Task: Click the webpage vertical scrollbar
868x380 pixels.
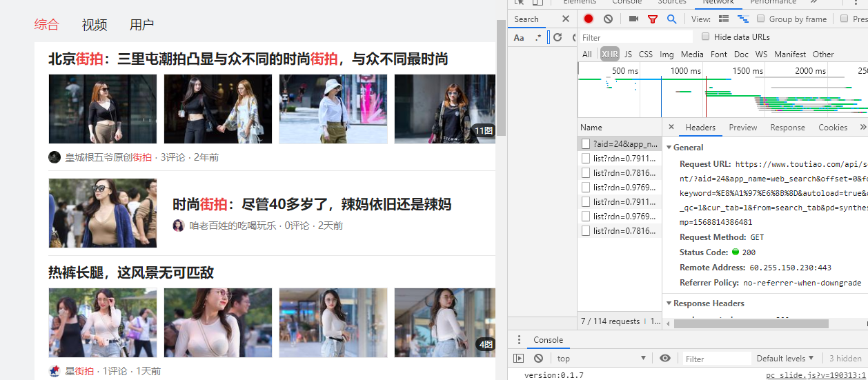Action: (x=502, y=77)
